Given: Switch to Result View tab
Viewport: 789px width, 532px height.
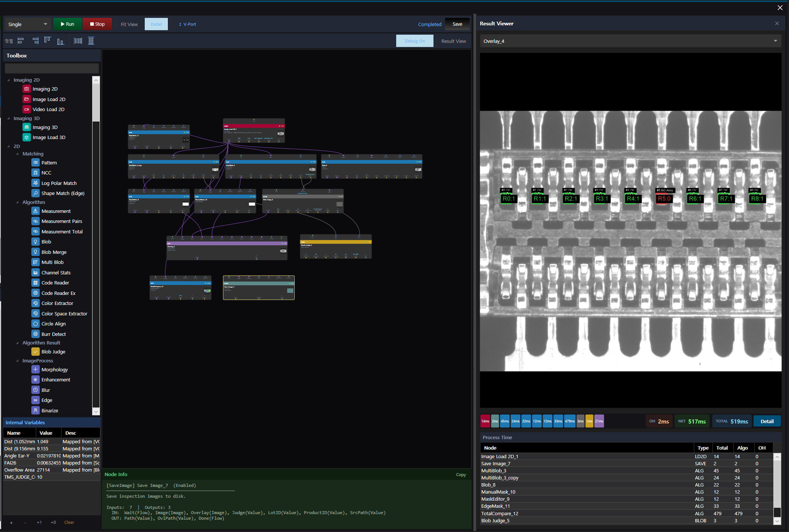Looking at the screenshot, I should click(x=453, y=41).
